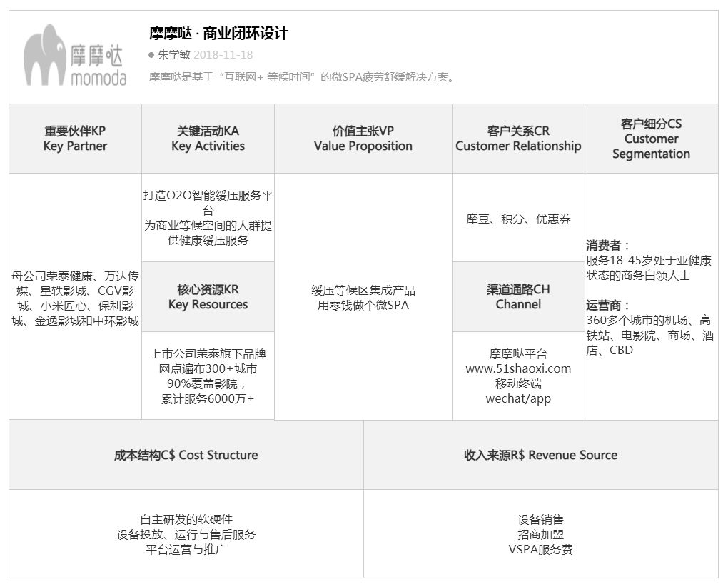Click the 运营商 heading
Image resolution: width=728 pixels, height=587 pixels.
[x=608, y=305]
